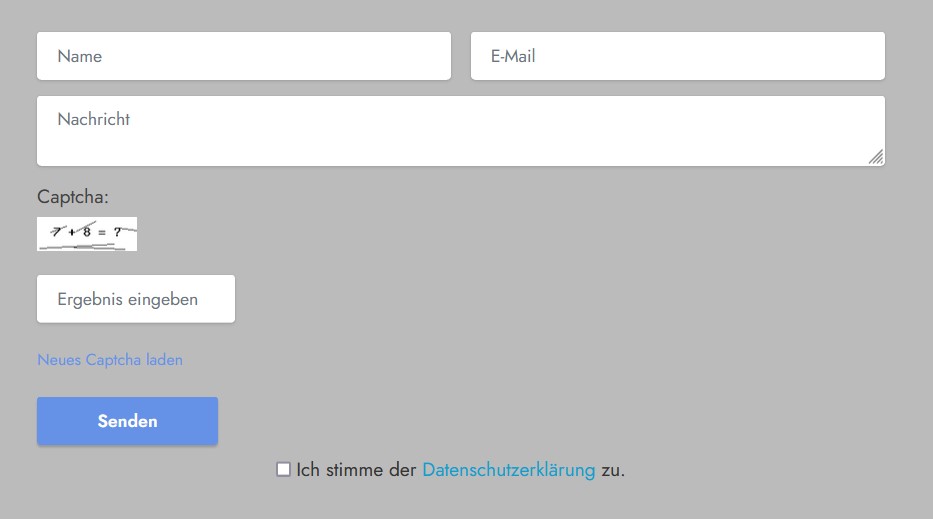Click the Name input field
The height and width of the screenshot is (519, 933).
pyautogui.click(x=243, y=56)
